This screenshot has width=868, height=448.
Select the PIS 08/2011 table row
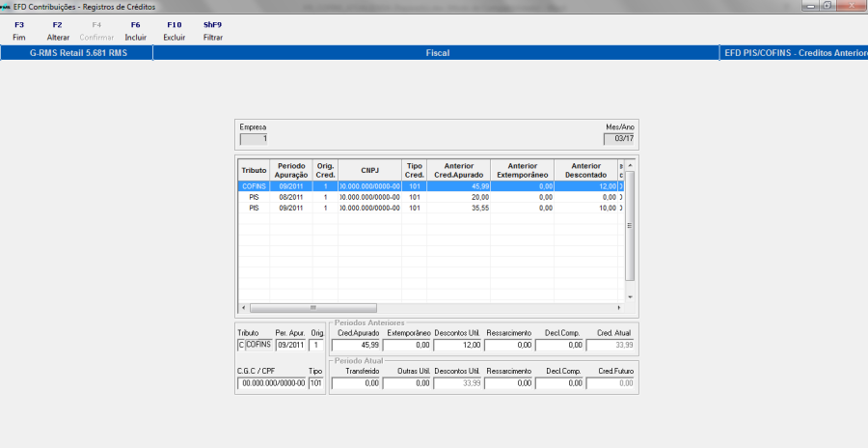pos(431,197)
